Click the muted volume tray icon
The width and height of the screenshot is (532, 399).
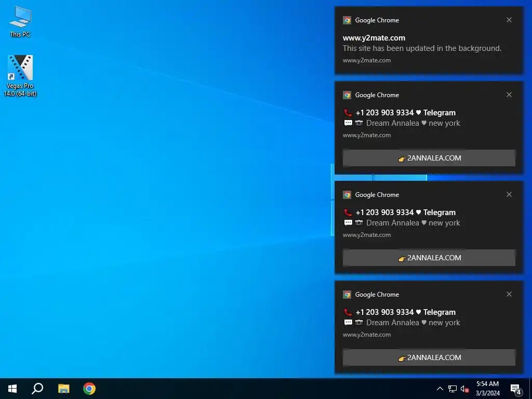pos(464,389)
